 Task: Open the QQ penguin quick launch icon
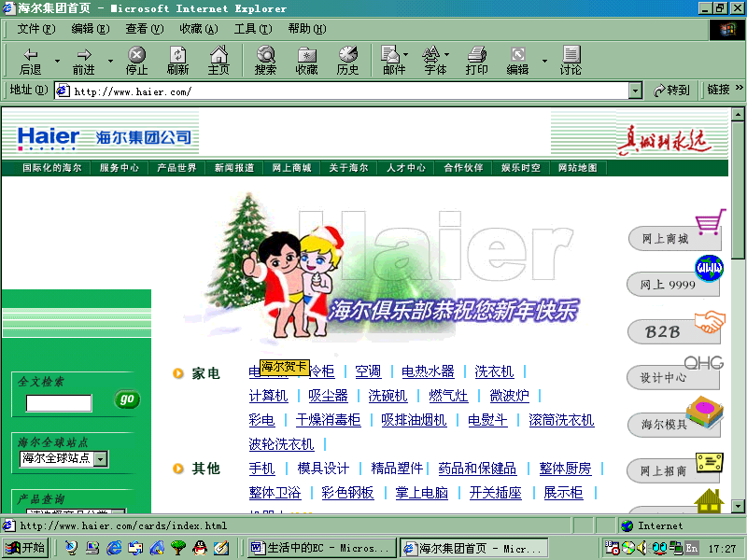pos(200,548)
